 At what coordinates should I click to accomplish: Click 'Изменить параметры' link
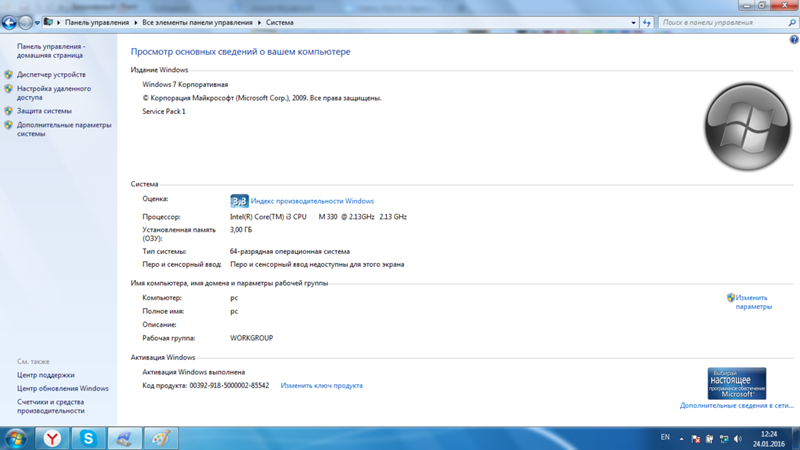point(753,302)
